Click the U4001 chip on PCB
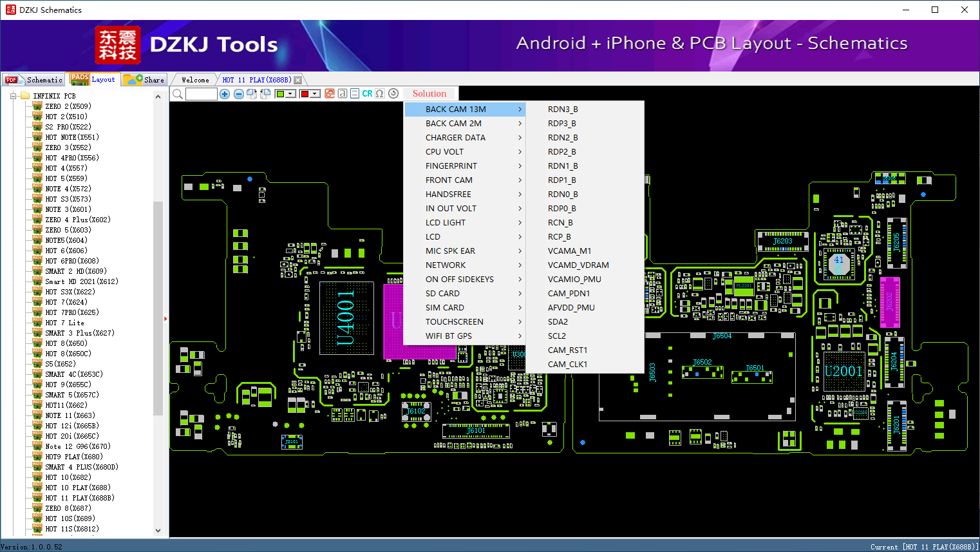The height and width of the screenshot is (552, 980). [x=346, y=318]
